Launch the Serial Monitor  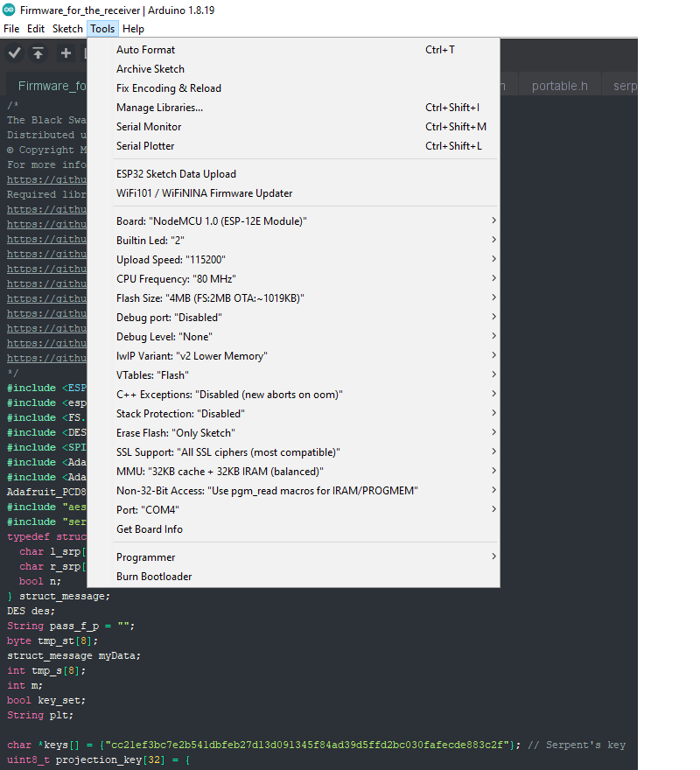293,127
